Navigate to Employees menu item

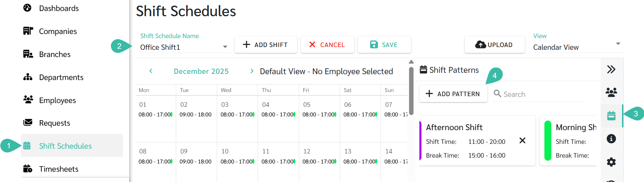tap(57, 100)
